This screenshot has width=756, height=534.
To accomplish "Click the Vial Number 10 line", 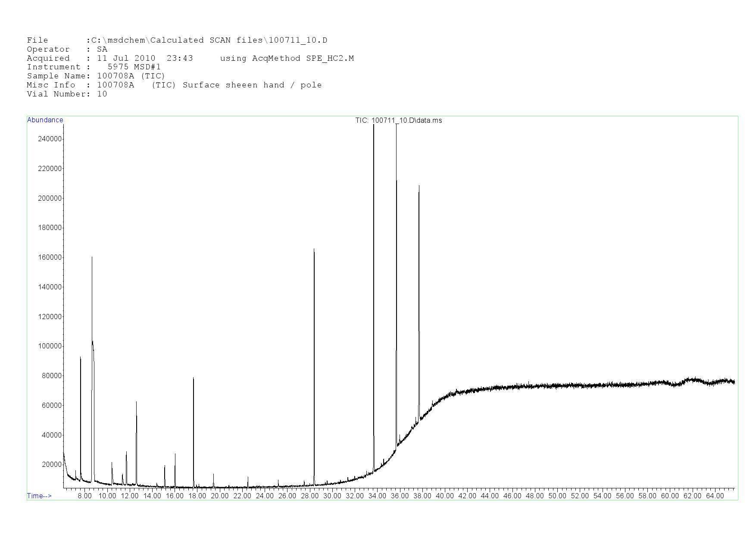I will pyautogui.click(x=67, y=94).
